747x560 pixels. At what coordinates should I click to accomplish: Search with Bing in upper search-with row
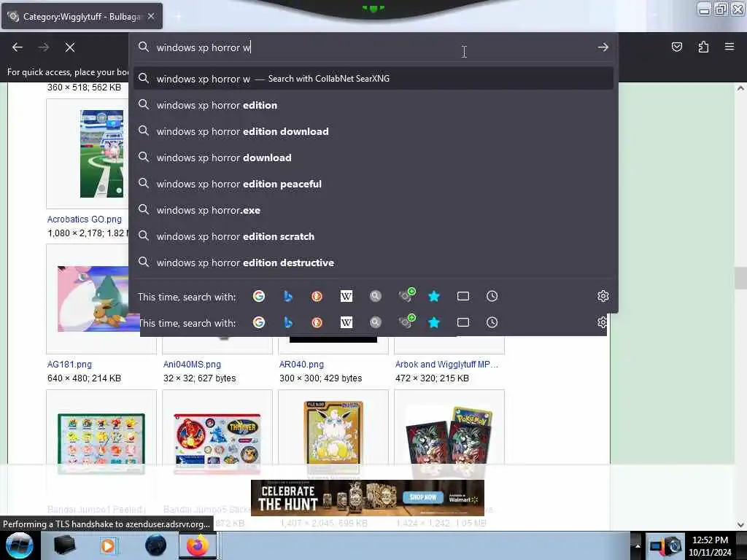point(287,296)
